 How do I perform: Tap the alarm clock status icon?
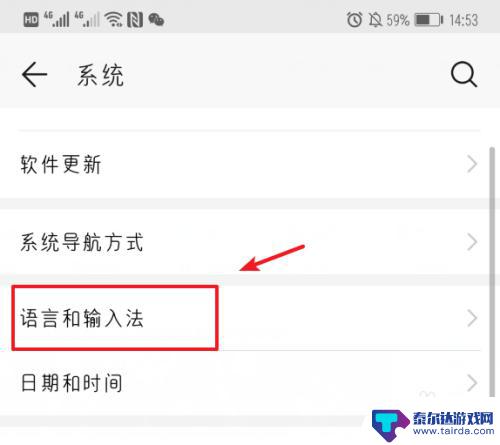click(x=354, y=20)
